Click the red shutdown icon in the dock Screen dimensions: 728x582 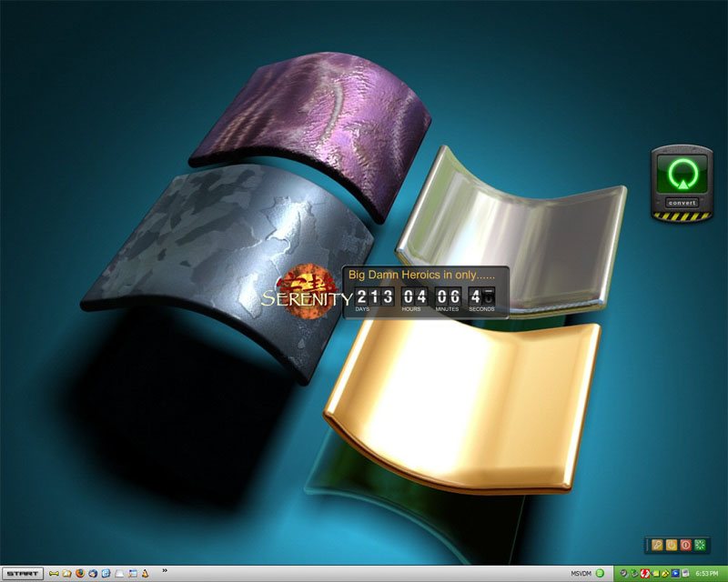coord(685,545)
